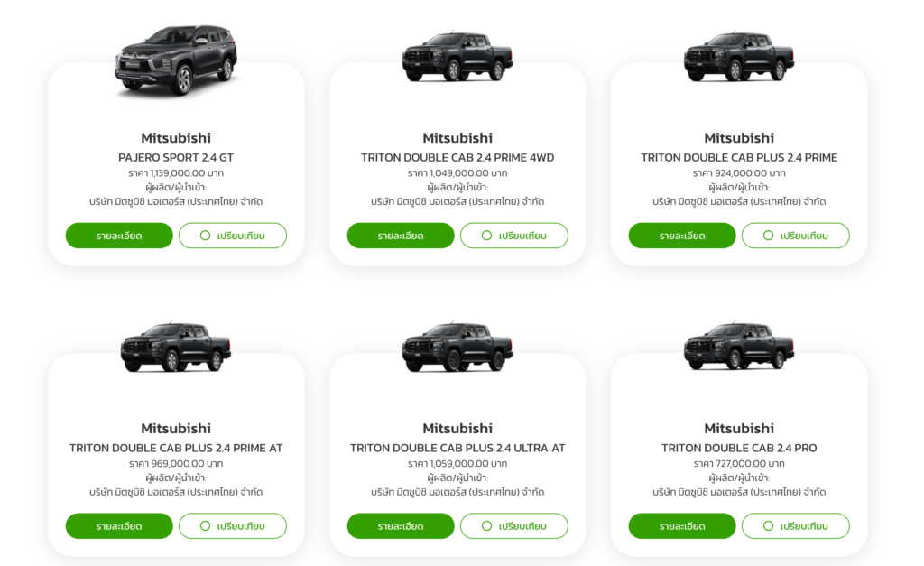Click the Triton Double Cab Plus 2.4 Prime photo
Screen dimensions: 924x566
[739, 57]
